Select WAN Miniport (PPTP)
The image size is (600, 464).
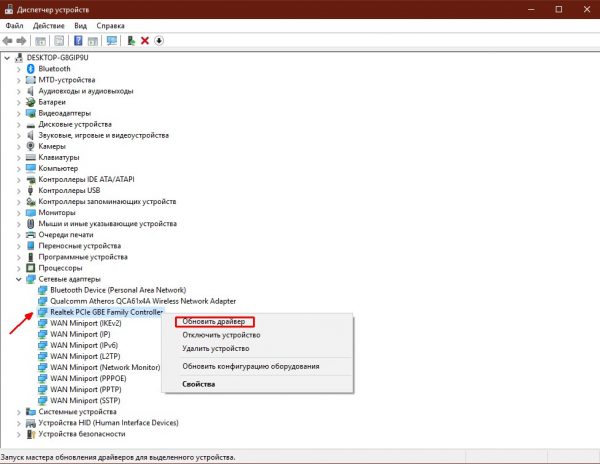tap(86, 390)
